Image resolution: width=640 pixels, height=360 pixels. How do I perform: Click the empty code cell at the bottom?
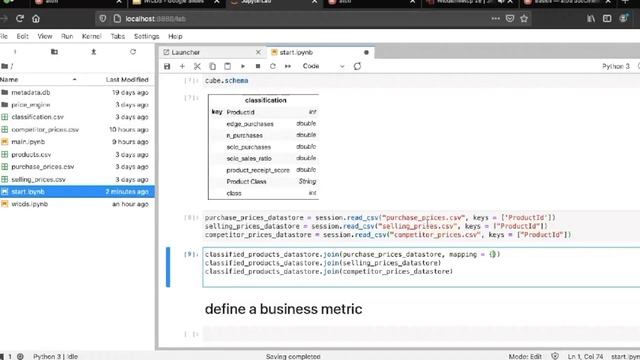tap(421, 333)
